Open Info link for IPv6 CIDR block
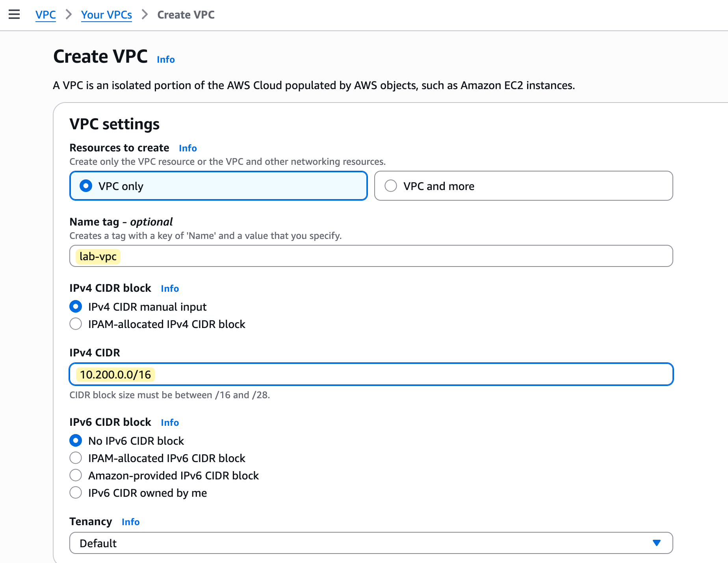This screenshot has width=728, height=563. (170, 423)
